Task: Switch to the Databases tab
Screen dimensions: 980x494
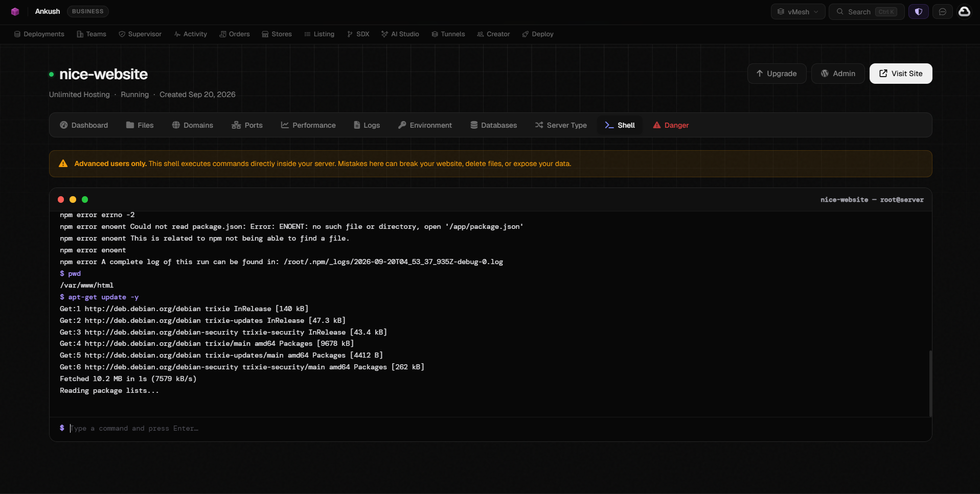Action: pyautogui.click(x=494, y=125)
